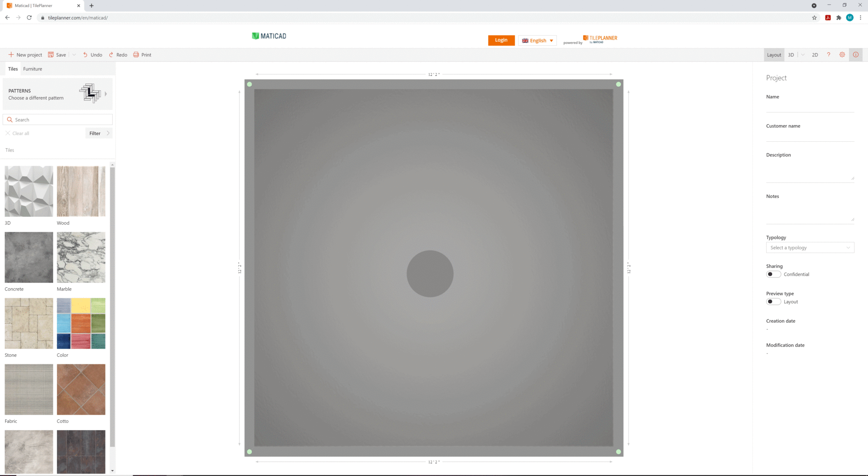Open the Select a typology dropdown
Viewport: 868px width, 476px height.
(x=810, y=247)
